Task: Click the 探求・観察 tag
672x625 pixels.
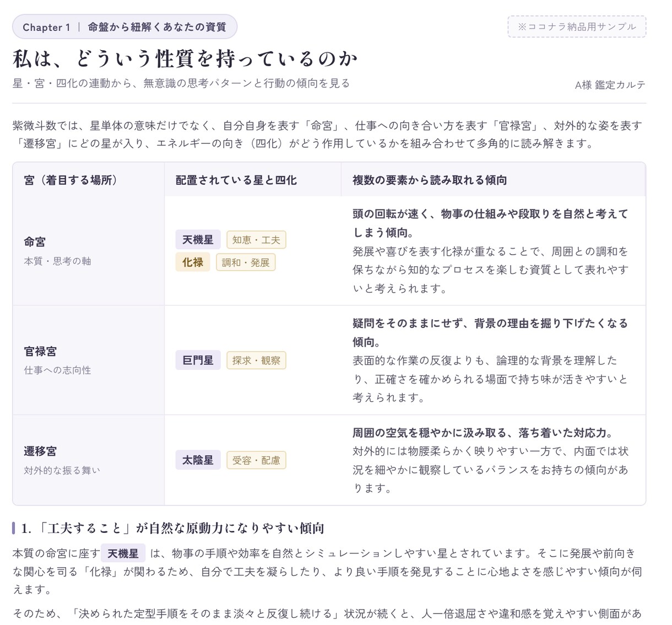Action: click(x=256, y=360)
